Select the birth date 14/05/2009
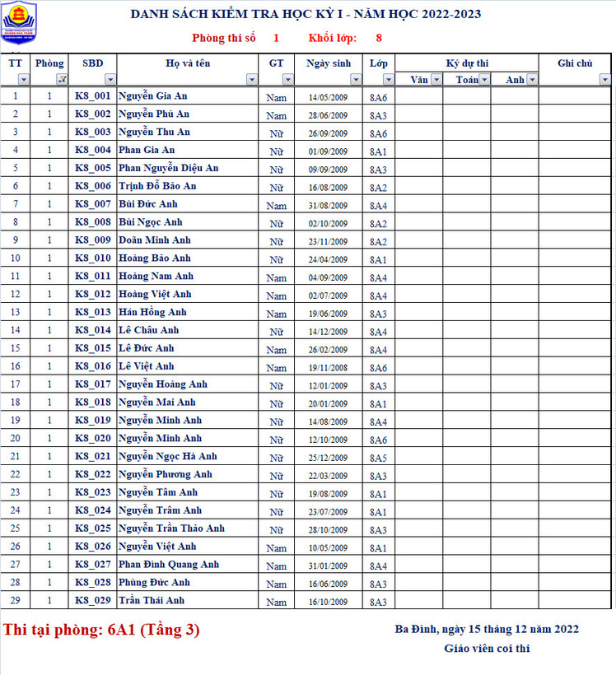This screenshot has width=616, height=675. click(x=328, y=98)
